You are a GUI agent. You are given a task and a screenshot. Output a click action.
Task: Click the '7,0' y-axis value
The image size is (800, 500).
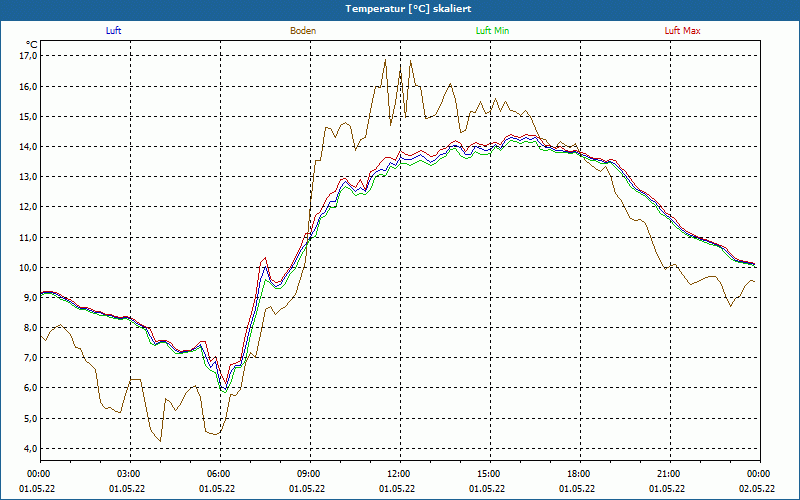coord(31,358)
